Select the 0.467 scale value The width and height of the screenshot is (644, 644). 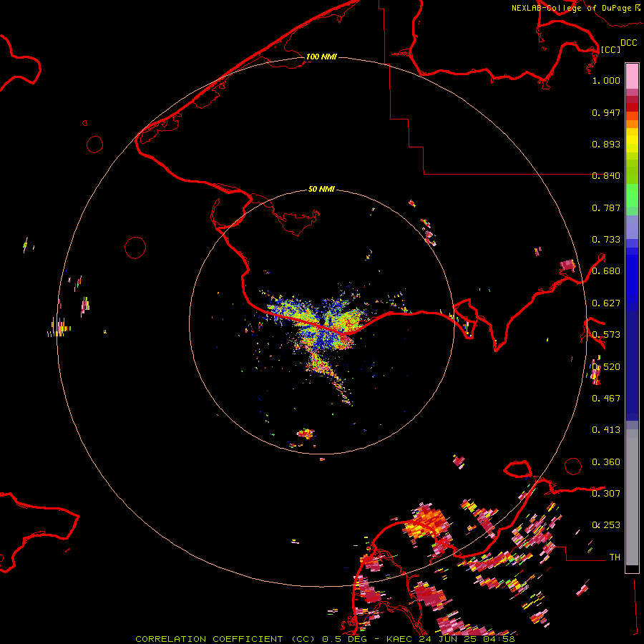tap(606, 399)
